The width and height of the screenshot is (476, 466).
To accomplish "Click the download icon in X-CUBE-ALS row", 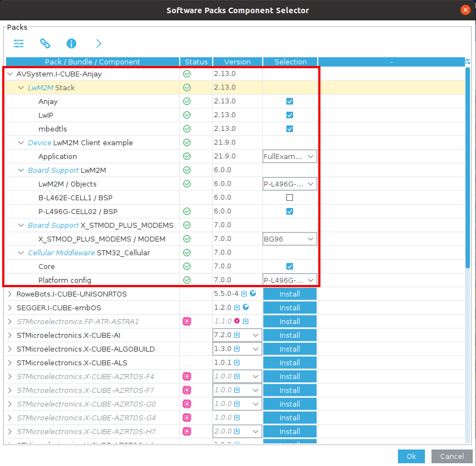I will 237,362.
